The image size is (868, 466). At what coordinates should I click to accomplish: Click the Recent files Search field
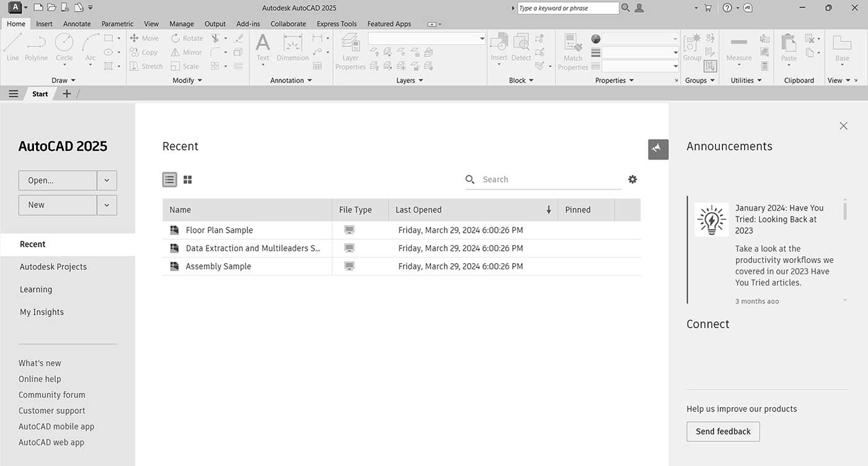tap(543, 179)
